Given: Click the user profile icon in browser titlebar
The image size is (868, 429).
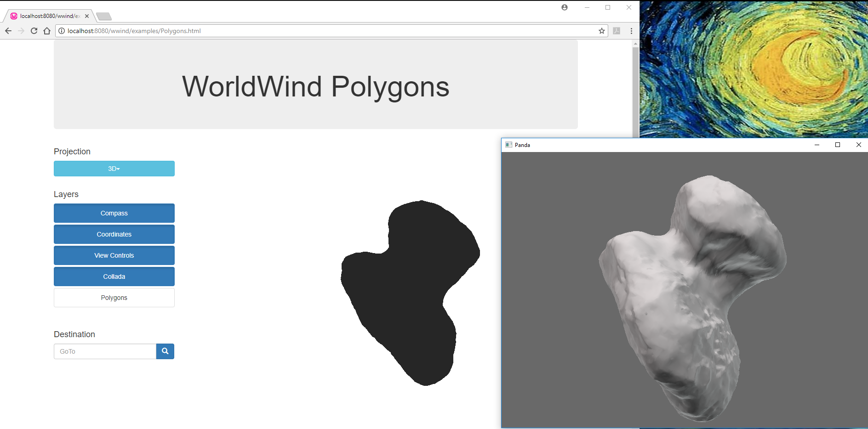Looking at the screenshot, I should (x=564, y=7).
